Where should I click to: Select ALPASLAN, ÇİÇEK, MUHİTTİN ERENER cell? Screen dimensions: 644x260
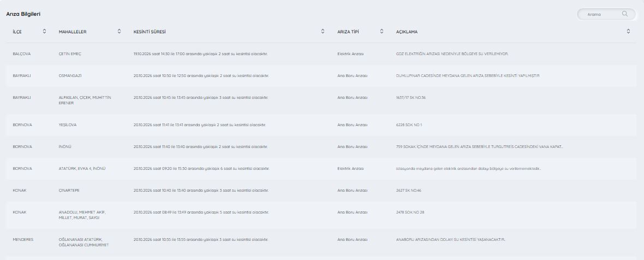pyautogui.click(x=85, y=100)
